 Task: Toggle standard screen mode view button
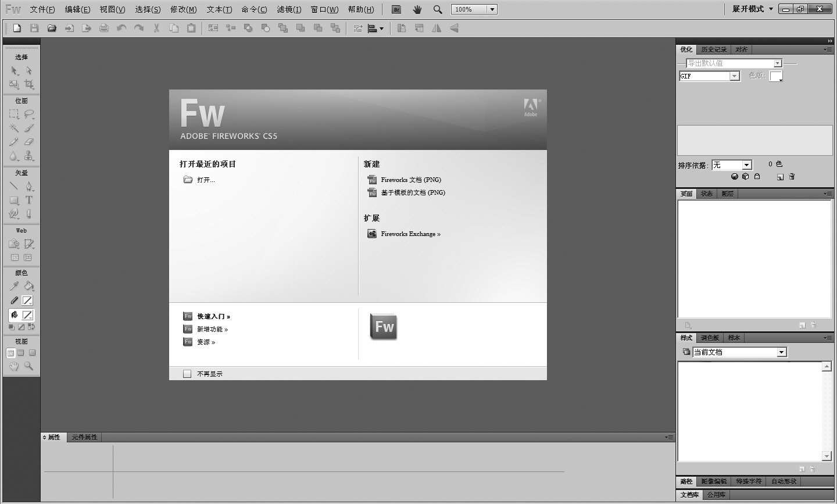[10, 353]
